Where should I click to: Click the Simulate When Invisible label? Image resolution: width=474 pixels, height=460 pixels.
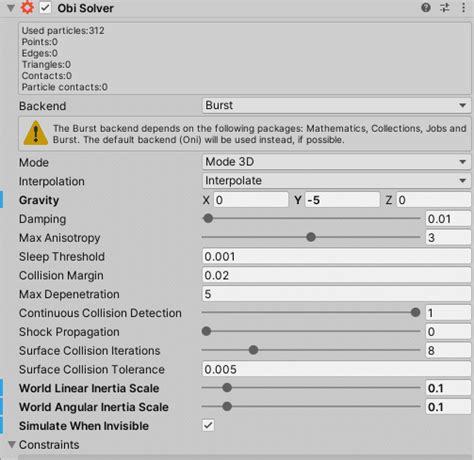coord(84,426)
